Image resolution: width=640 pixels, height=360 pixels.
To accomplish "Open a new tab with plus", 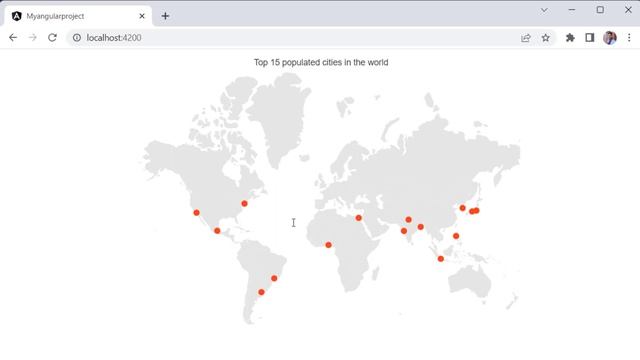I will click(165, 16).
